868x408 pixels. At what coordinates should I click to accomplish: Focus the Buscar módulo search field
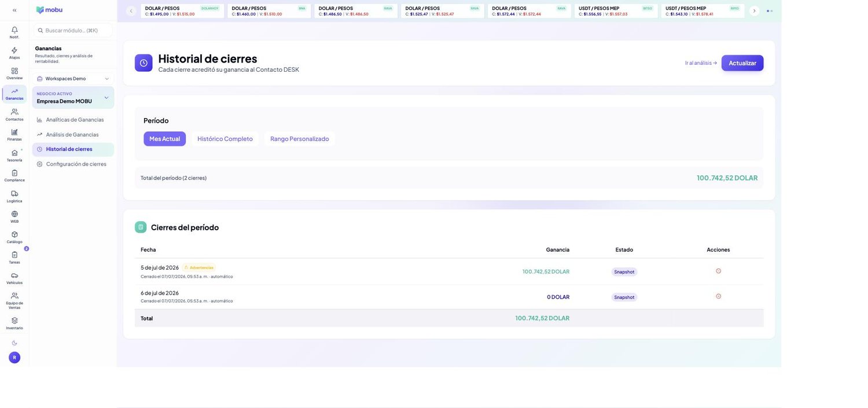(x=73, y=30)
